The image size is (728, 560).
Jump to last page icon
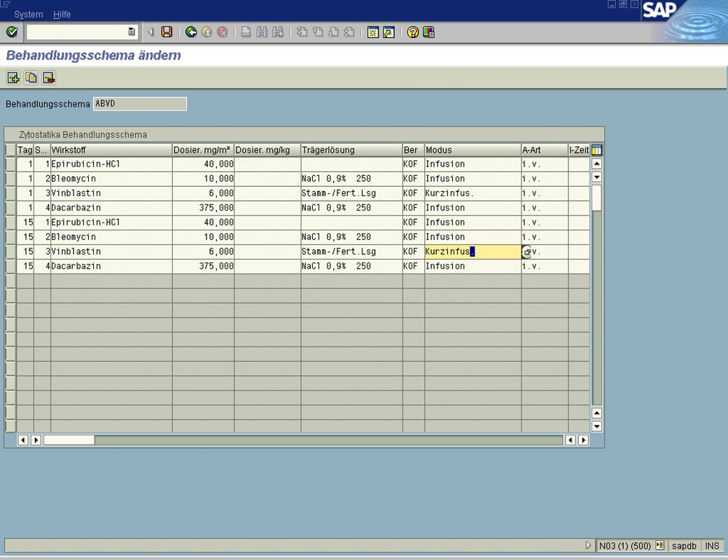[349, 32]
